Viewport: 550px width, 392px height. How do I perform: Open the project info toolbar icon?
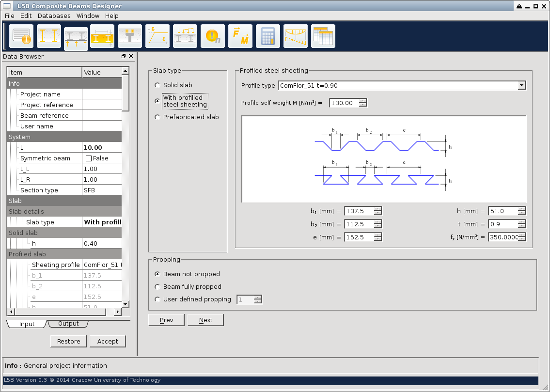(21, 36)
